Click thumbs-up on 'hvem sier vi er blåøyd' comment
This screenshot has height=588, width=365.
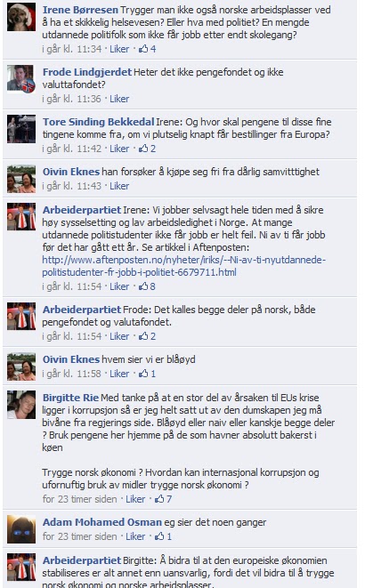(147, 374)
